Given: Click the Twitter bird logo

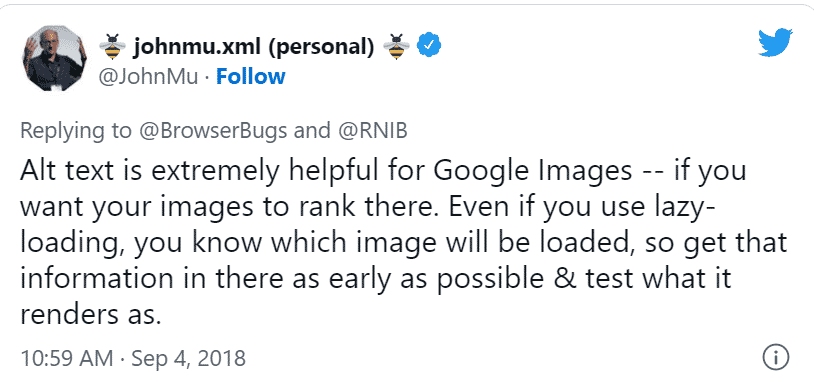Looking at the screenshot, I should click(x=775, y=43).
